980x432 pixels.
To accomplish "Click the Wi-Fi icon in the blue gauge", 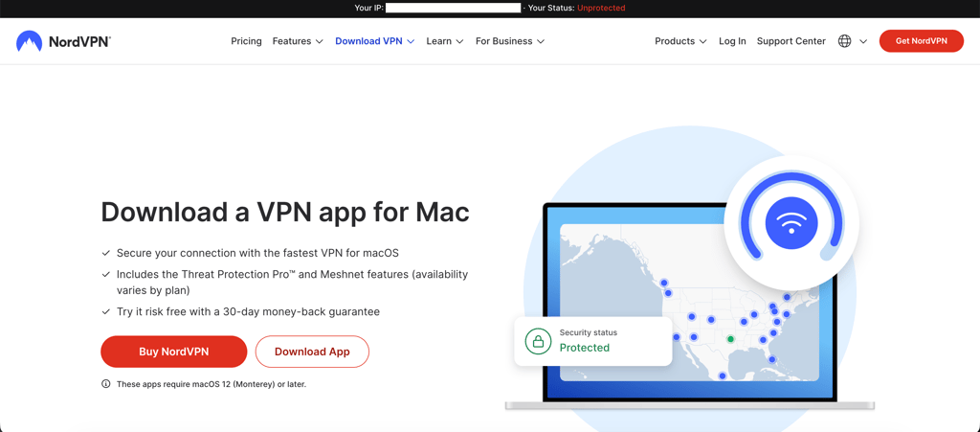I will (x=791, y=223).
